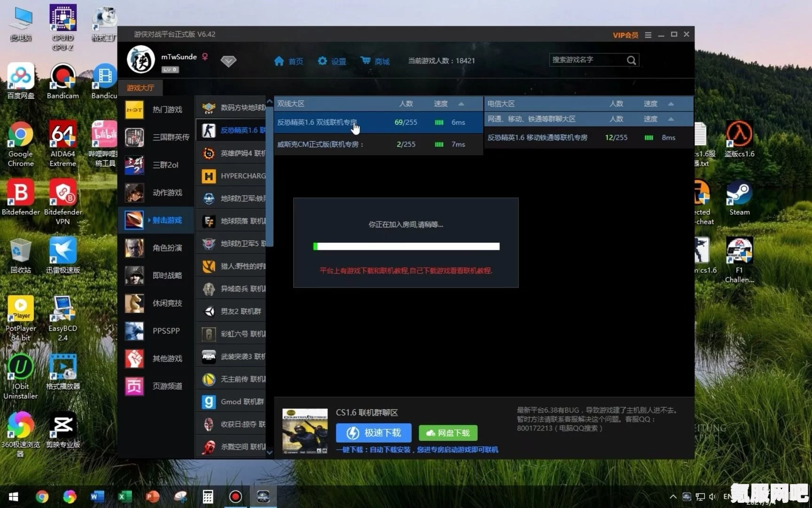Open Steam desktop shortcut
Viewport: 812px width, 508px height.
pyautogui.click(x=739, y=198)
